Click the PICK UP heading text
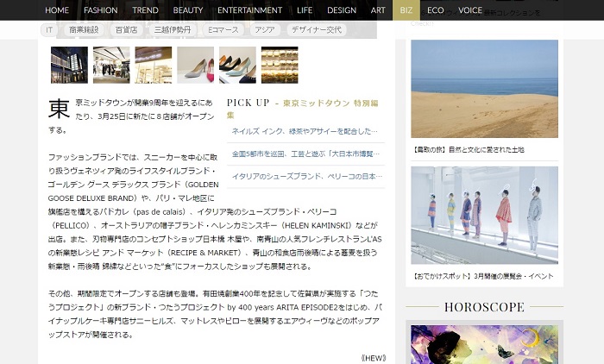Image resolution: width=604 pixels, height=364 pixels. click(x=249, y=103)
